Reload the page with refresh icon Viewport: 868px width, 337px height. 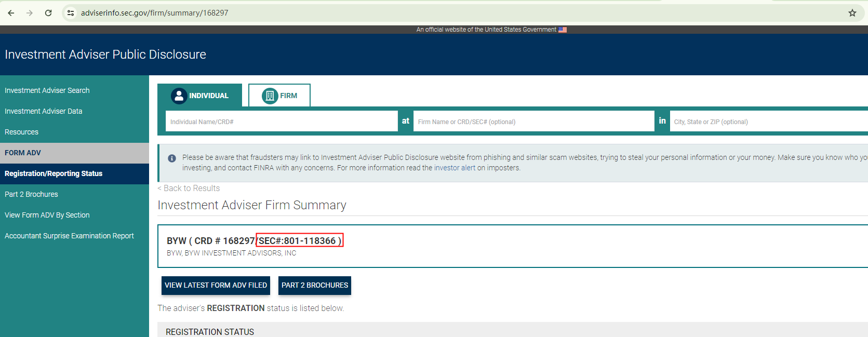(x=48, y=13)
